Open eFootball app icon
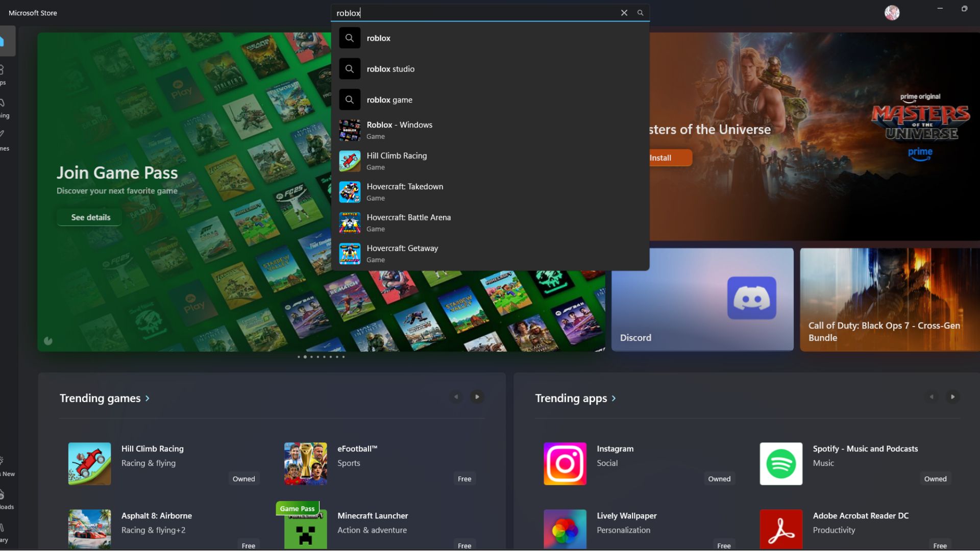This screenshot has width=980, height=551. 305,464
